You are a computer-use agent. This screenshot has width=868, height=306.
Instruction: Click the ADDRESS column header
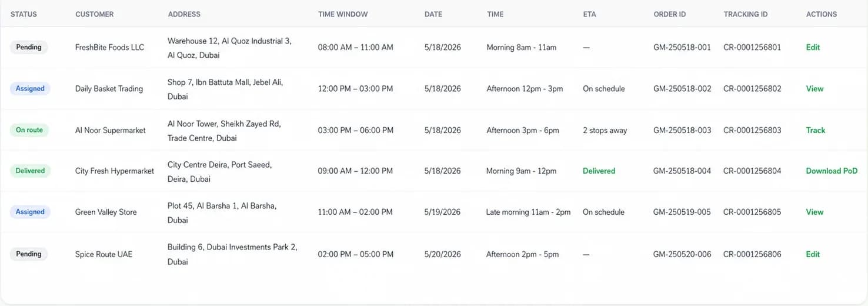pos(184,14)
